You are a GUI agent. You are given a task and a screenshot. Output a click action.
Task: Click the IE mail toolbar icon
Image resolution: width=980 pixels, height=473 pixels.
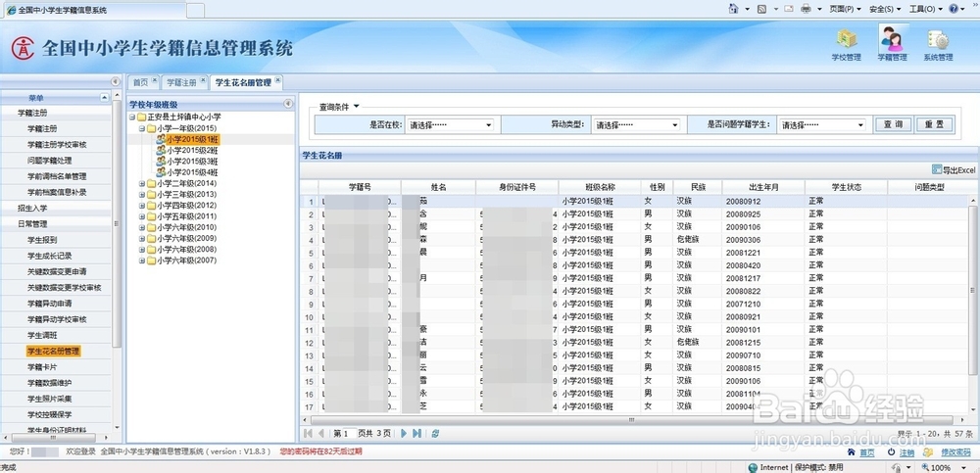pos(789,9)
